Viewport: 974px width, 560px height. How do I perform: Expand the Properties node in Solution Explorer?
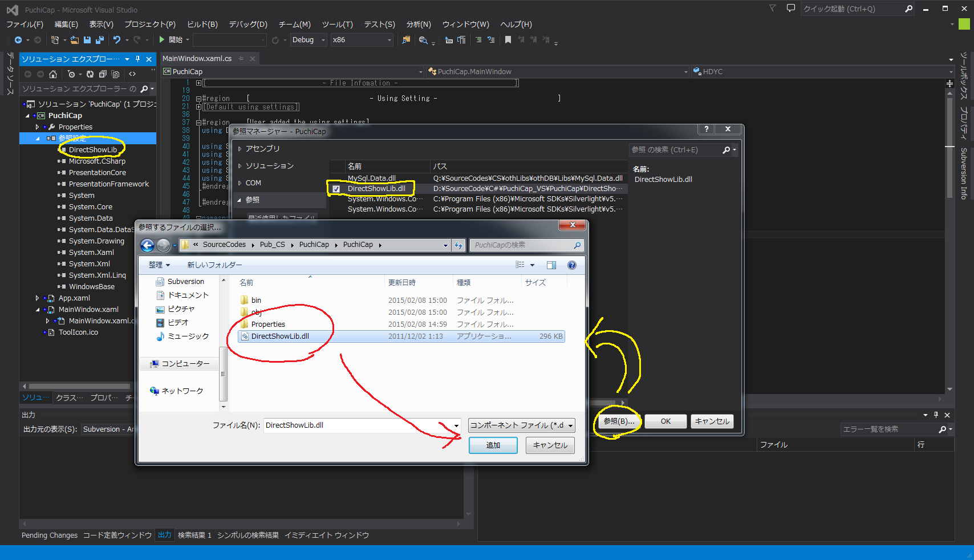(38, 127)
